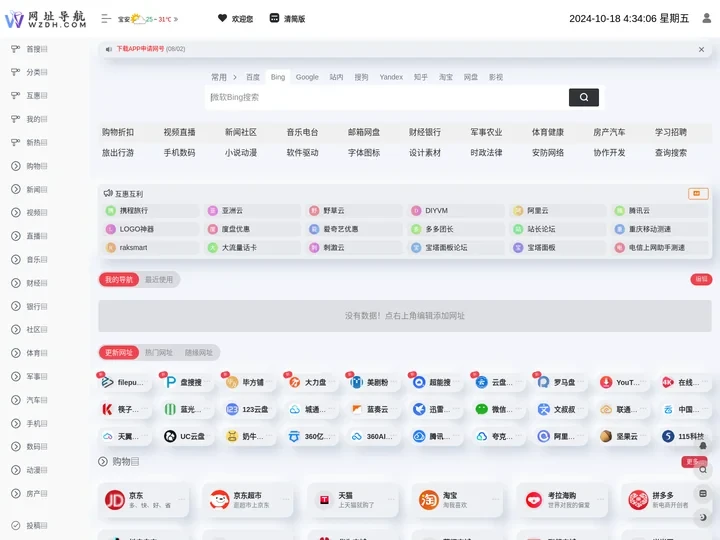Open the 坚果云 shortcut
This screenshot has width=720, height=540.
624,436
